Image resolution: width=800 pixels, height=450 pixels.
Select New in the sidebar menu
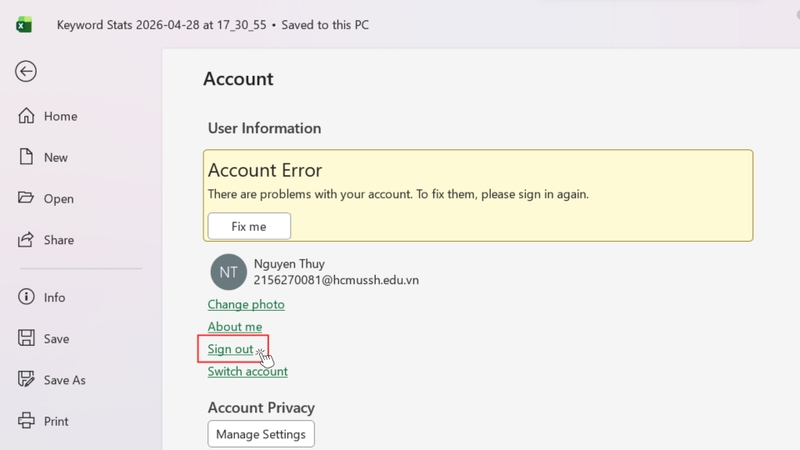tap(56, 158)
